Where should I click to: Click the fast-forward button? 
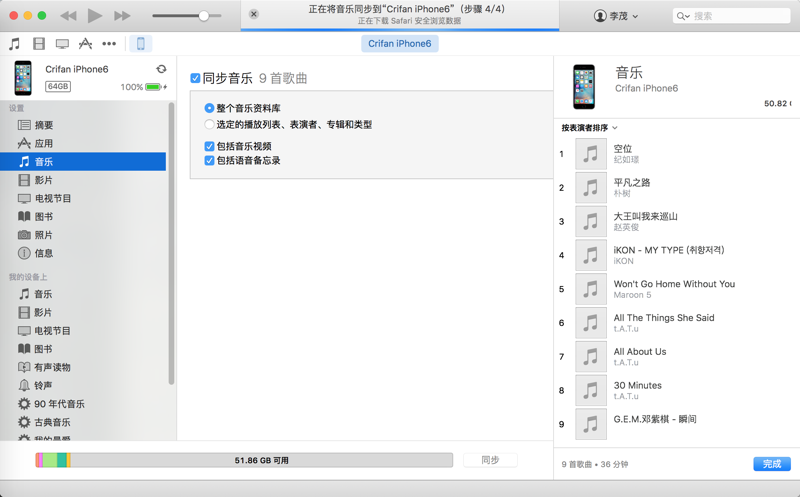(122, 16)
